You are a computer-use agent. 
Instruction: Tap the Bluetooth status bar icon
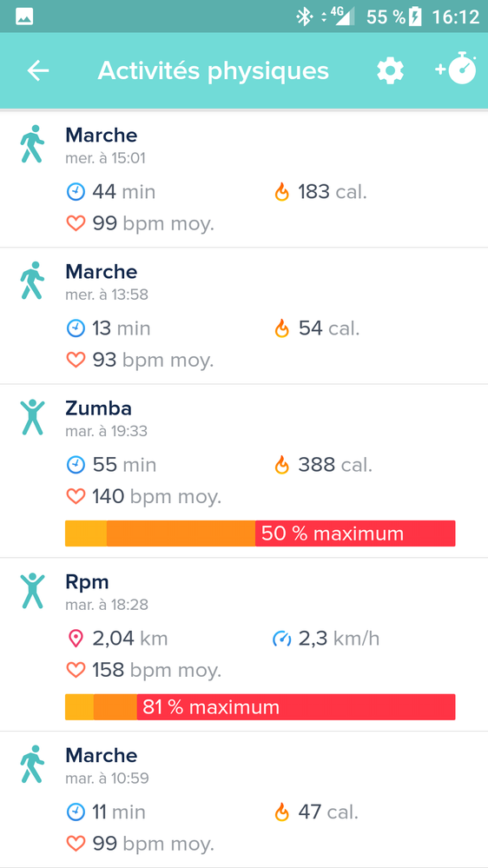point(304,17)
